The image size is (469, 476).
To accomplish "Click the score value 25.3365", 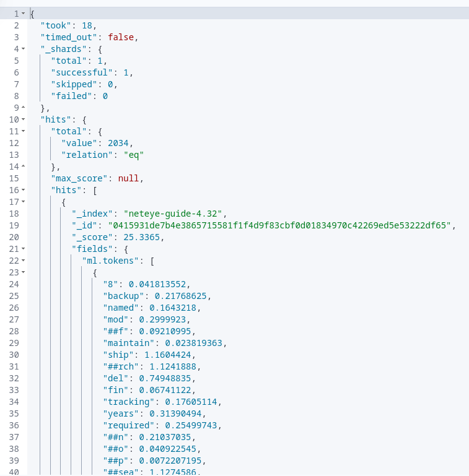I will point(141,238).
